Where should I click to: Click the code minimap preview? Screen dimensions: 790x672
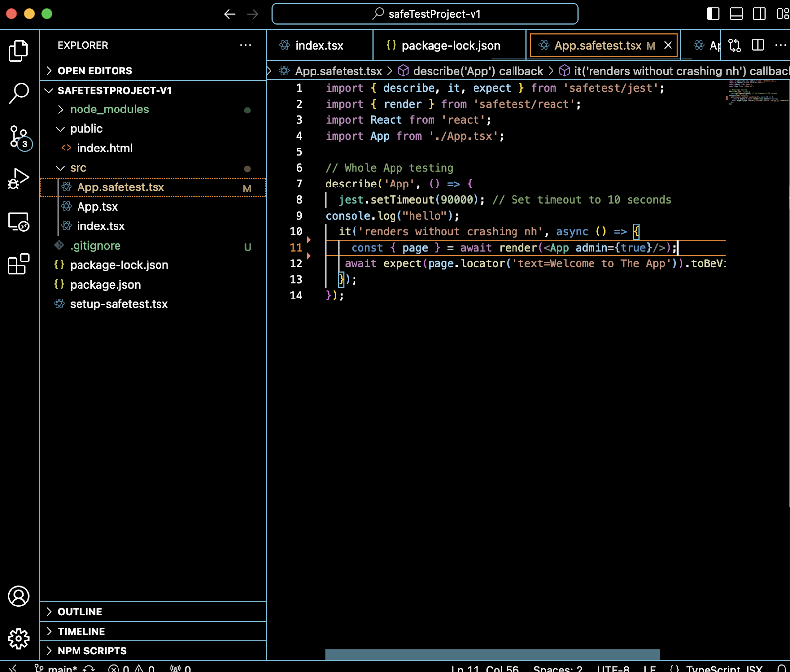tap(758, 92)
